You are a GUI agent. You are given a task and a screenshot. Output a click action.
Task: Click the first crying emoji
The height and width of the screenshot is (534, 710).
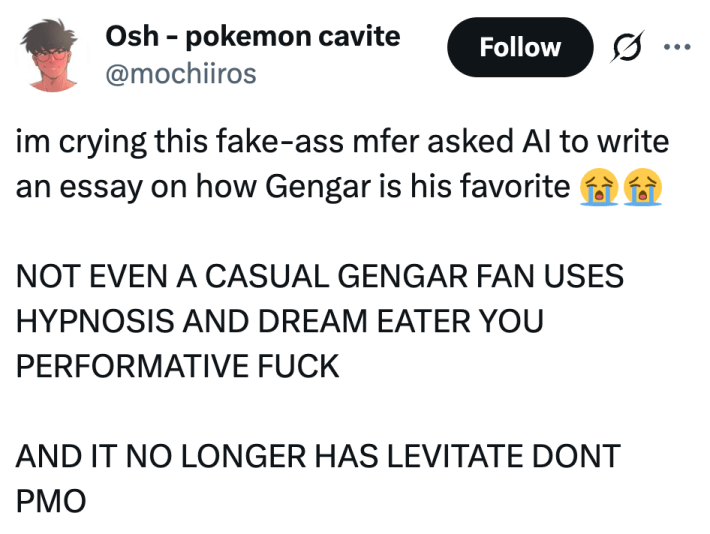tap(597, 186)
